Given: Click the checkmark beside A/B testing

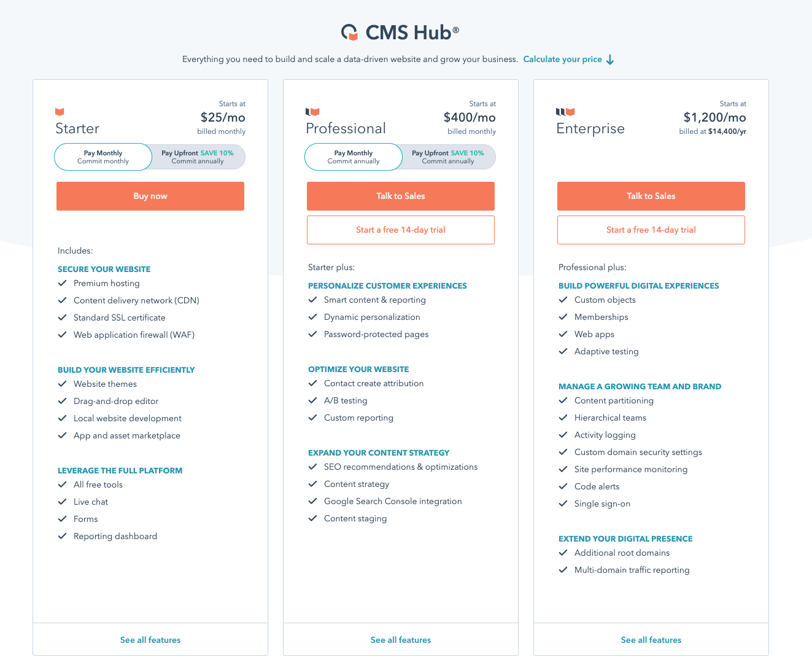Looking at the screenshot, I should 312,400.
